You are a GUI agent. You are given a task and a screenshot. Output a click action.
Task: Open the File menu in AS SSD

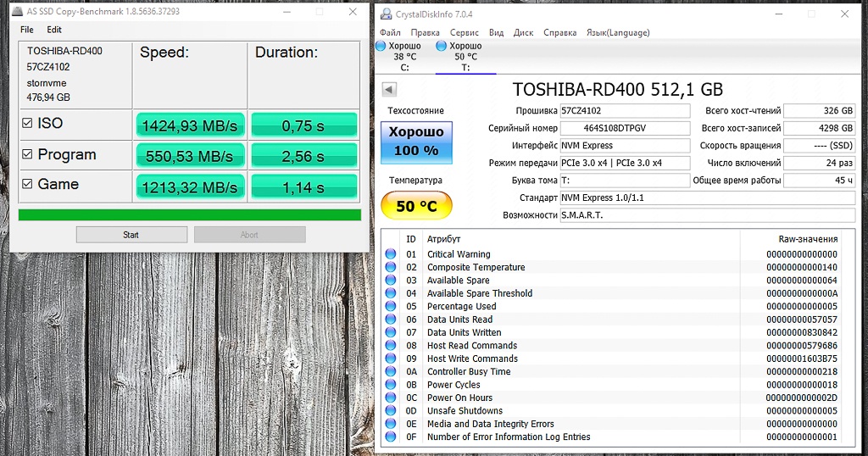(x=26, y=30)
